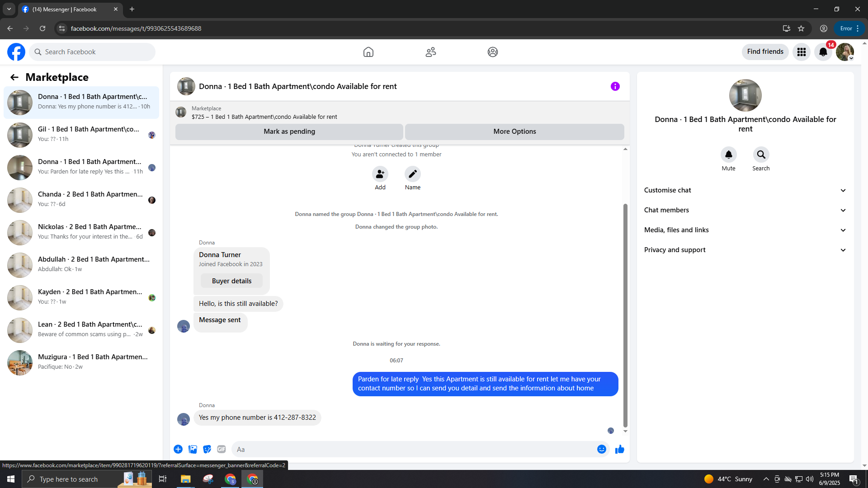
Task: Add people to the group chat
Action: tap(380, 174)
